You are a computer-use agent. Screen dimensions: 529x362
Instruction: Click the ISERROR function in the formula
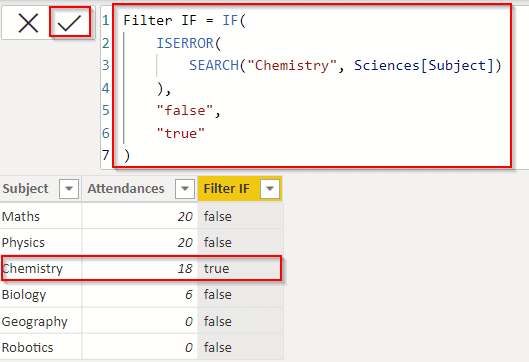pos(185,43)
